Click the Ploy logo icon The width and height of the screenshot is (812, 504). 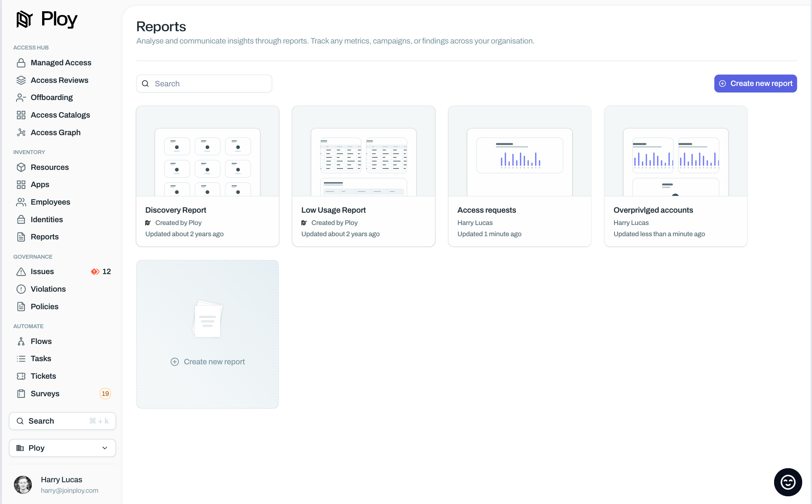coord(24,19)
